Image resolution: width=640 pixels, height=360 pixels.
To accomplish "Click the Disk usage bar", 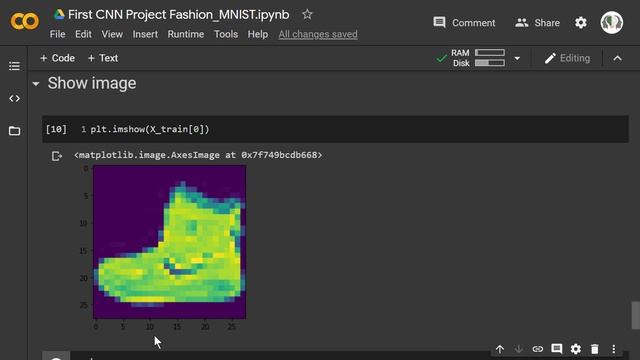I will pyautogui.click(x=490, y=63).
